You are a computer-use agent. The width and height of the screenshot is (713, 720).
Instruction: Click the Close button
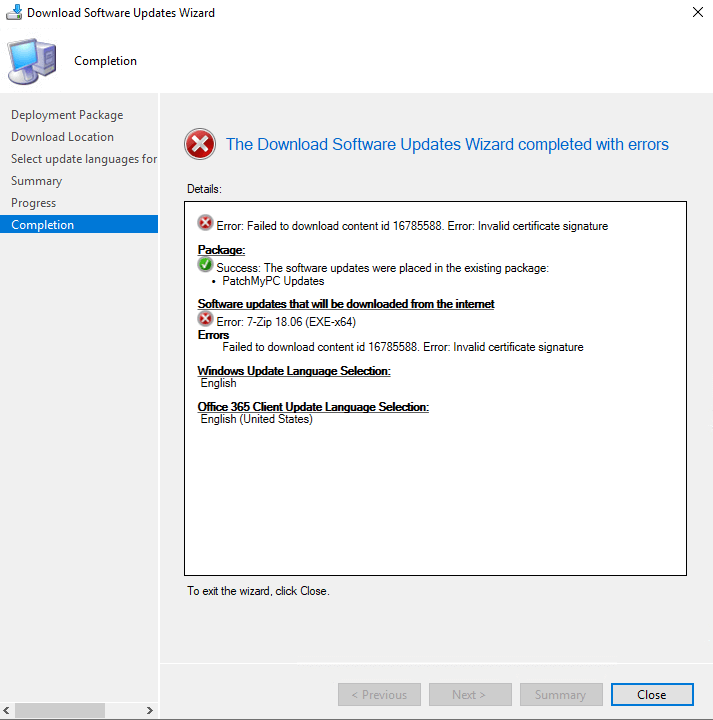(x=652, y=694)
